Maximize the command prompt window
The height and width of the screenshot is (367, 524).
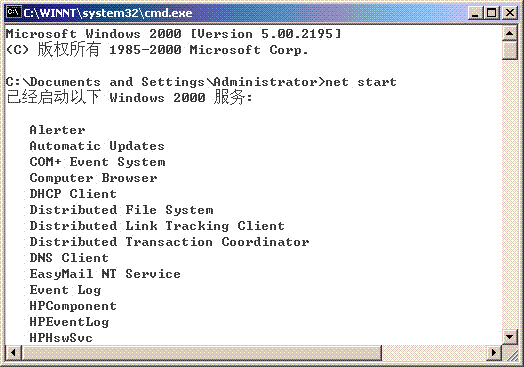[492, 13]
